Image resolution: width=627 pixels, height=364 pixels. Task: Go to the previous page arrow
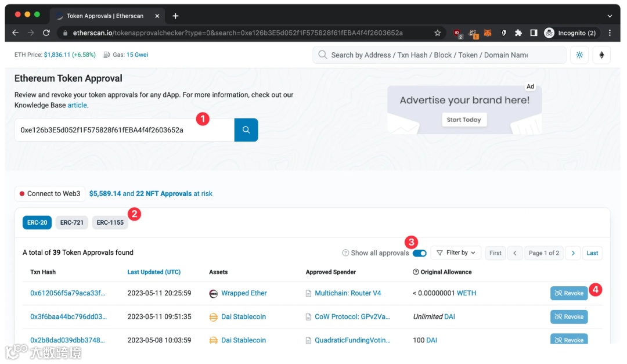pos(515,253)
